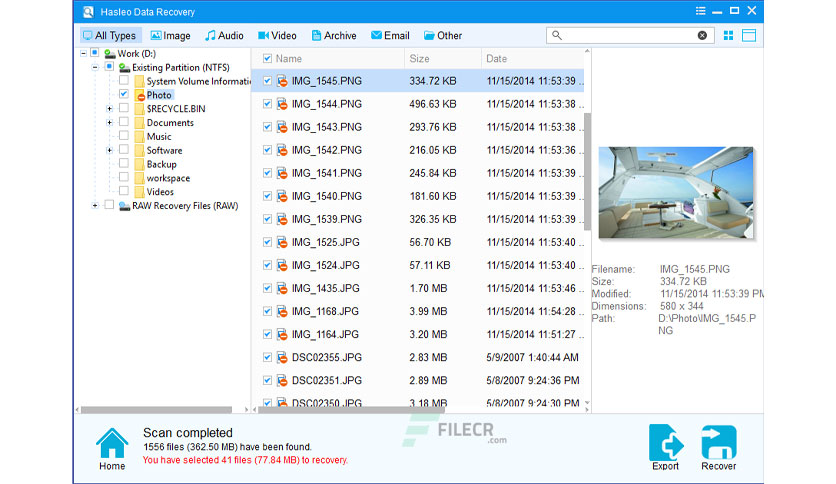Screen dimensions: 836x484
Task: Click the file icon of IMG_1545.PNG
Action: point(282,81)
